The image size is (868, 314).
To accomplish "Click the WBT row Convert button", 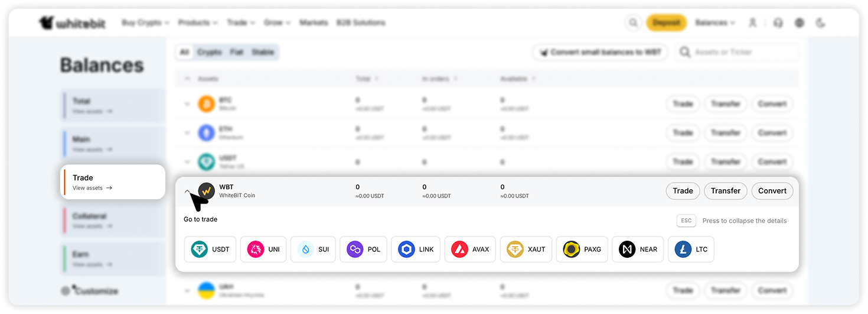I will (x=772, y=191).
